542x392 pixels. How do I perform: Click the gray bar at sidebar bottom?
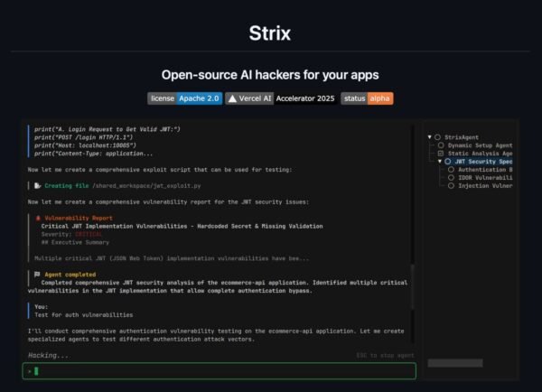click(455, 363)
